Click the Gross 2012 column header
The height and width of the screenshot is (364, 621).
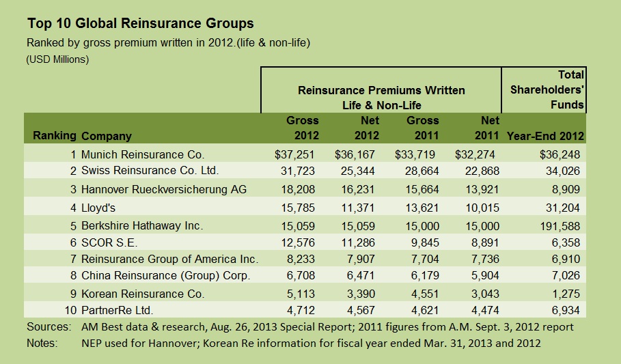302,128
